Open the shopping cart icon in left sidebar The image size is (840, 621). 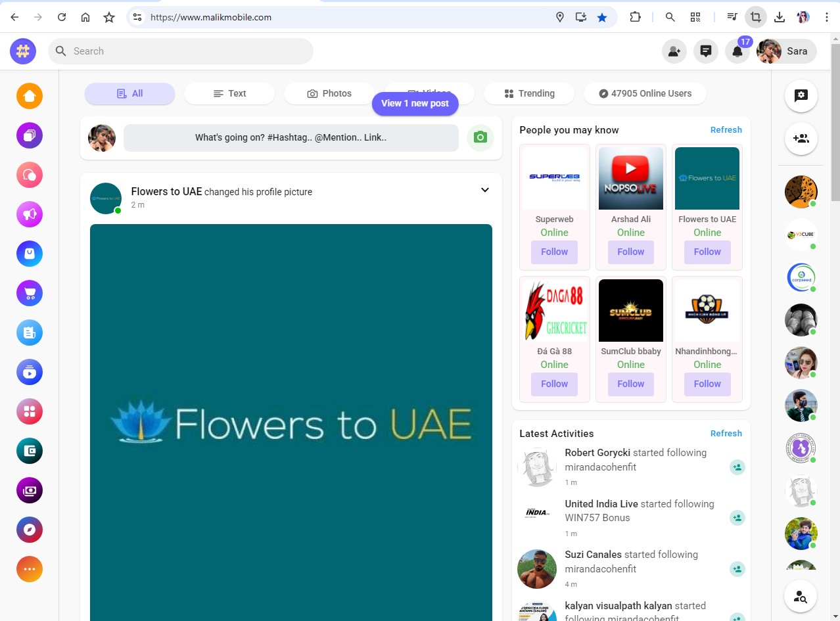coord(30,293)
